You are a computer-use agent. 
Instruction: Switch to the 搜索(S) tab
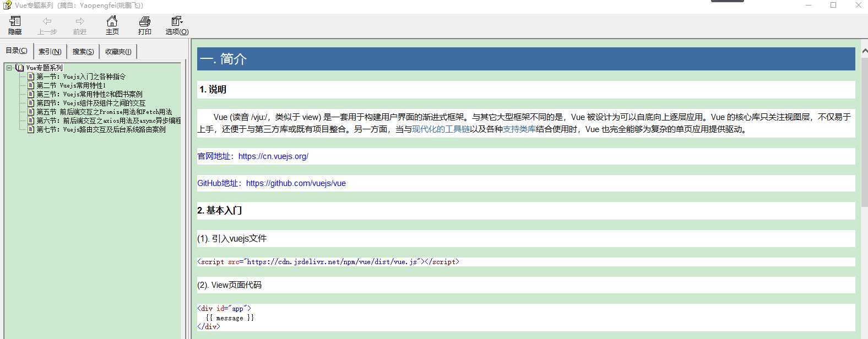pos(83,52)
